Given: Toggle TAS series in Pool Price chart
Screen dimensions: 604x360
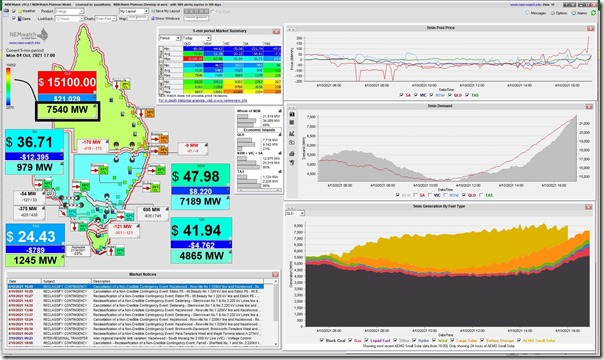Looking at the screenshot, I should 467,95.
